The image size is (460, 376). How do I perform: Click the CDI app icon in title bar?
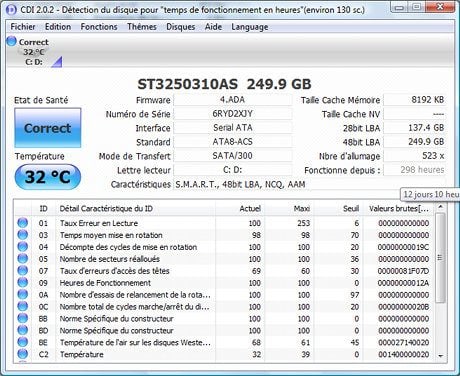click(11, 9)
